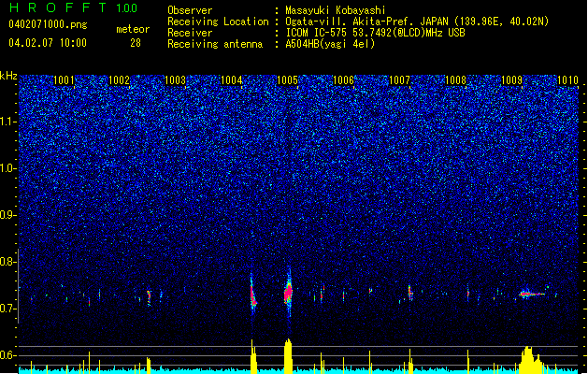Click the 1004 time axis marker
The image size is (588, 374).
coord(232,80)
